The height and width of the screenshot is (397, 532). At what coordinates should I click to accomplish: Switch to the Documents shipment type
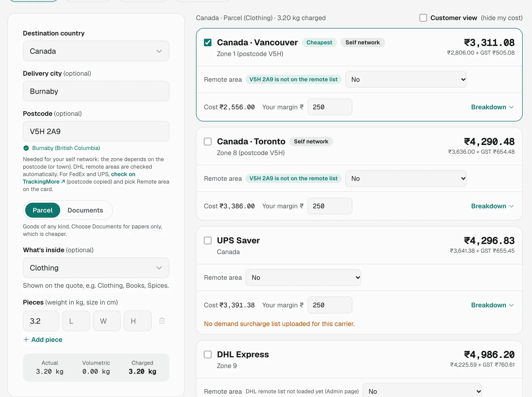(x=85, y=210)
